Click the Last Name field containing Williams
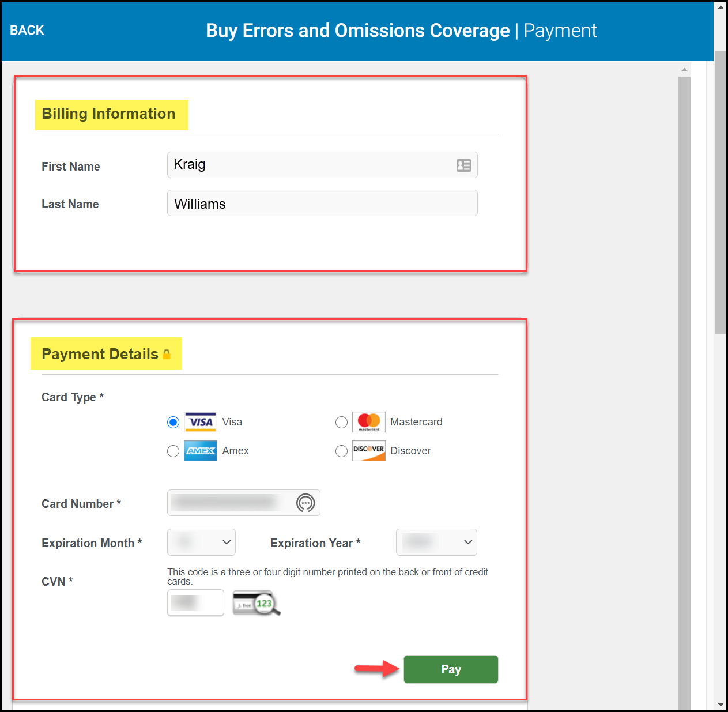The height and width of the screenshot is (712, 728). [x=322, y=203]
